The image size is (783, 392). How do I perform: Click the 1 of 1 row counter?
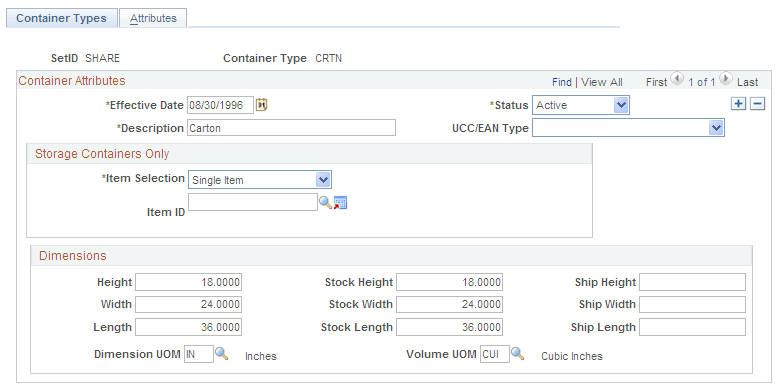pyautogui.click(x=701, y=82)
